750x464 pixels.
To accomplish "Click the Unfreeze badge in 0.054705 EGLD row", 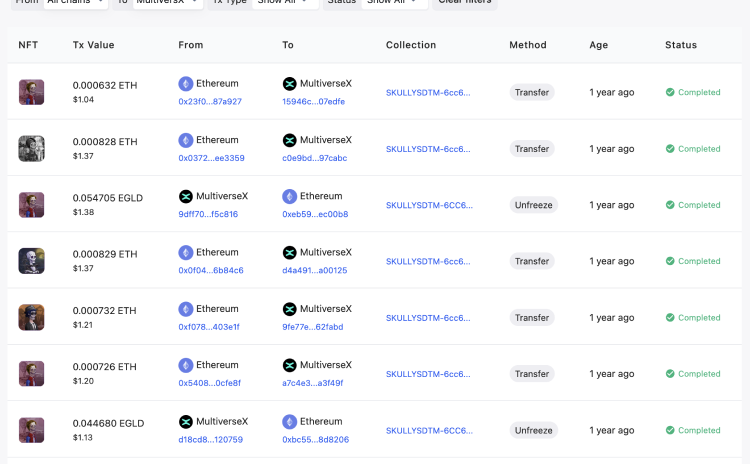I will click(x=534, y=205).
